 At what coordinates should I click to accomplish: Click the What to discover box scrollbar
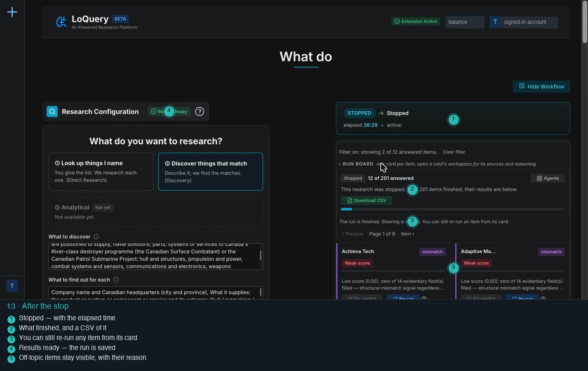261,255
